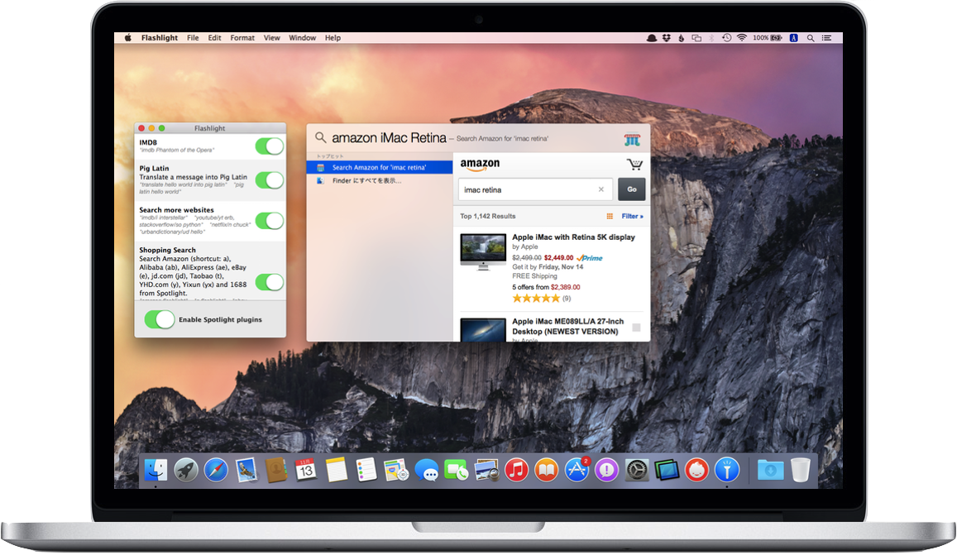Toggle the IMDB plugin switch
957x560 pixels.
pyautogui.click(x=269, y=146)
